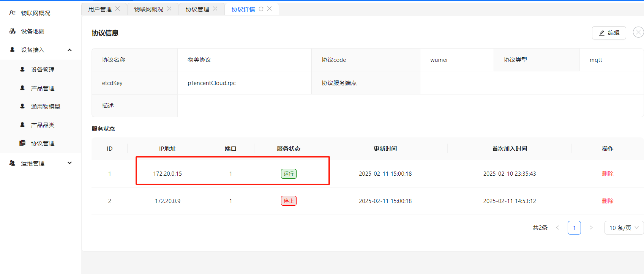Viewport: 644px width, 274px height.
Task: Expand the 运维管理 menu group
Action: click(x=69, y=163)
